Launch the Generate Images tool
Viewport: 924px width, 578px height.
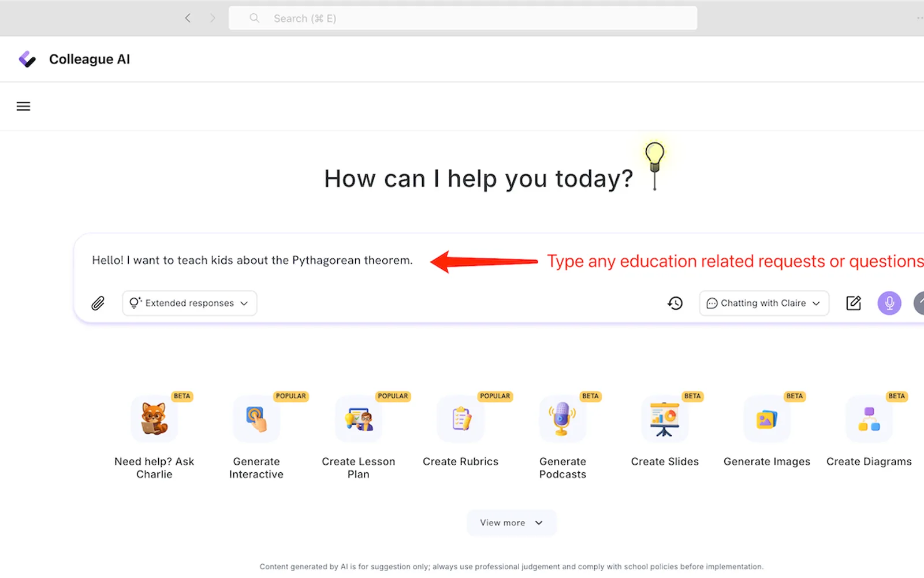pos(767,431)
